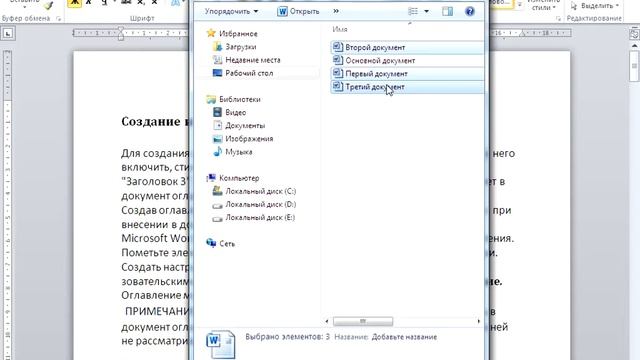
Task: Select the file Третий документ
Action: pos(407,87)
